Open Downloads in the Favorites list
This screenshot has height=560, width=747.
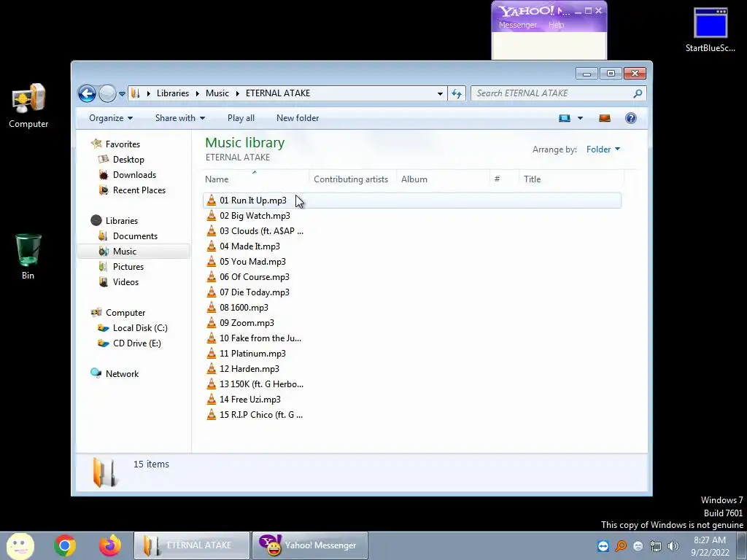point(134,175)
